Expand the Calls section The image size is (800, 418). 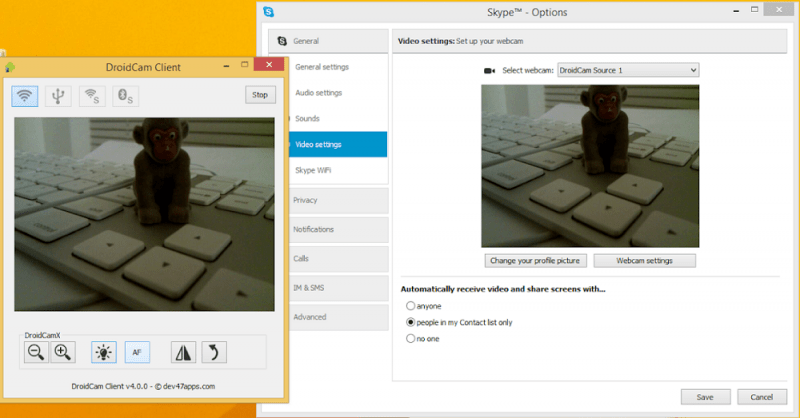(339, 258)
